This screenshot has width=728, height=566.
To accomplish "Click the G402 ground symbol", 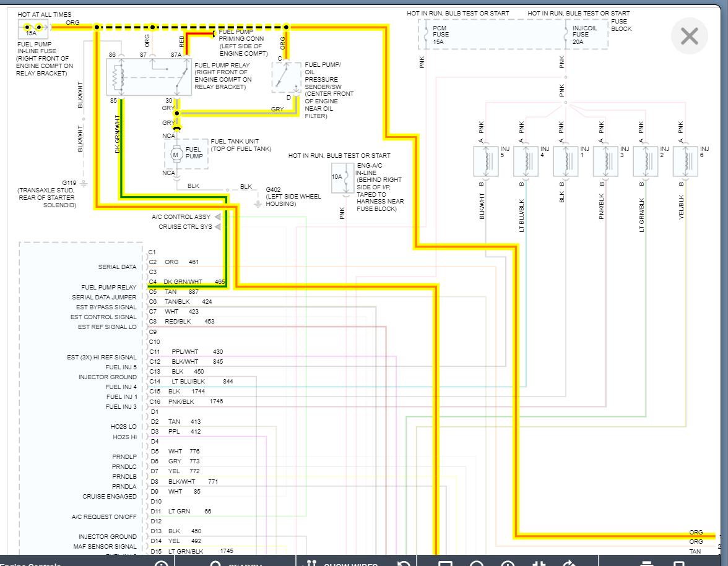I will tap(259, 200).
